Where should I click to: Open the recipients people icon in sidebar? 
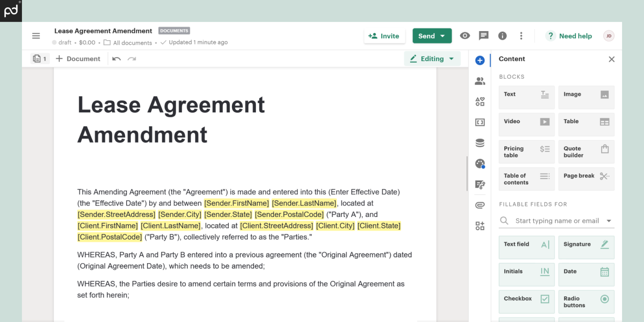(x=480, y=81)
